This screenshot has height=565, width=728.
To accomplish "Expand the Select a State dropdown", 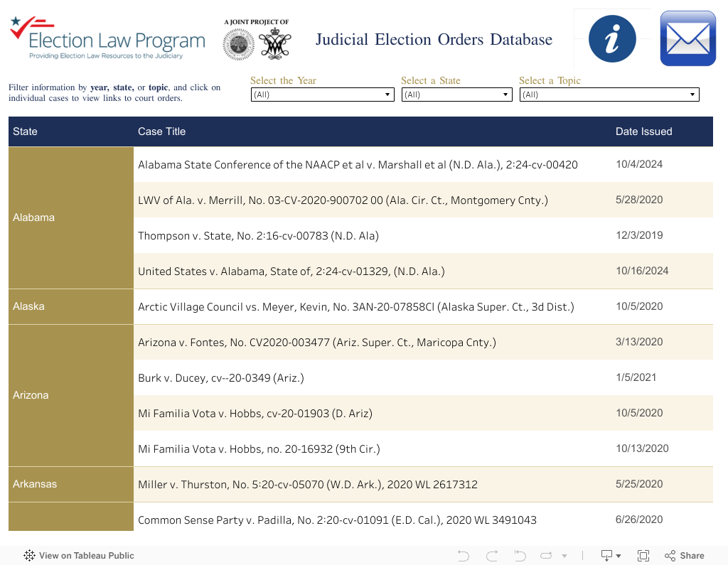I will 456,95.
